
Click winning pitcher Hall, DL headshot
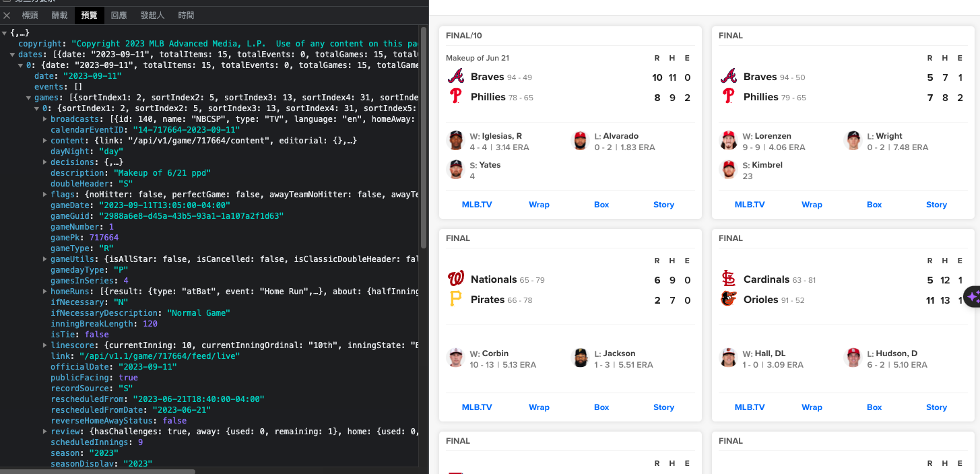pos(729,358)
